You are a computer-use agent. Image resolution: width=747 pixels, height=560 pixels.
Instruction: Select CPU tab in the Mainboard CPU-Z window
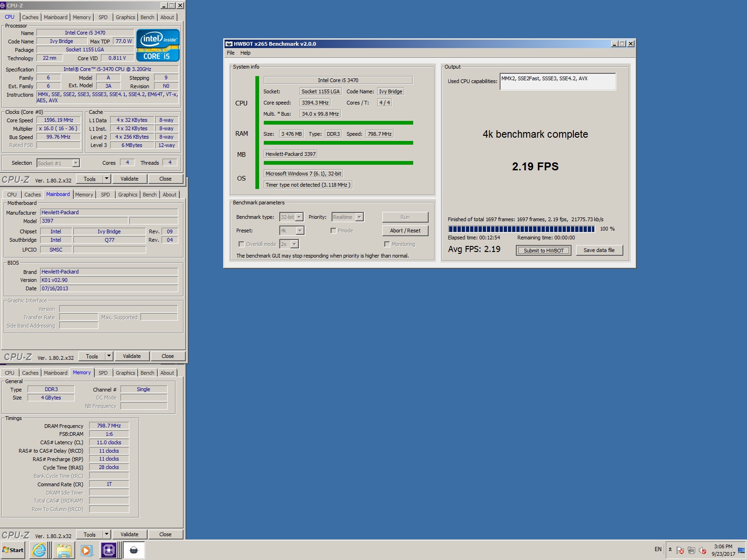pyautogui.click(x=12, y=195)
